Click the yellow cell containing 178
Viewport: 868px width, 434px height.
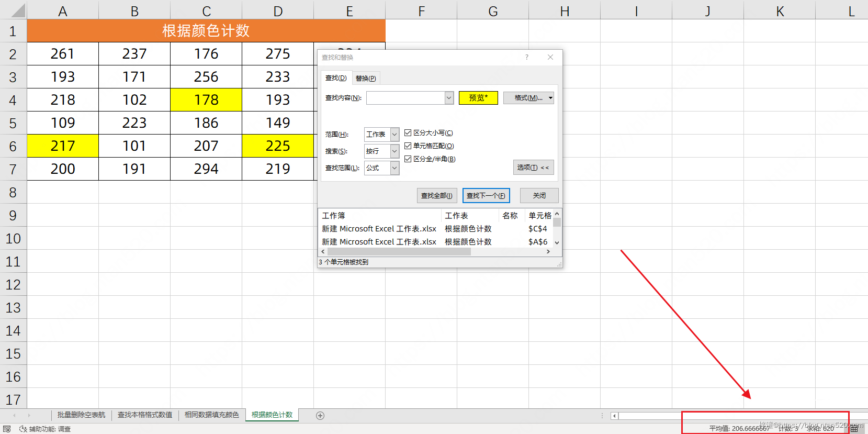pos(206,99)
